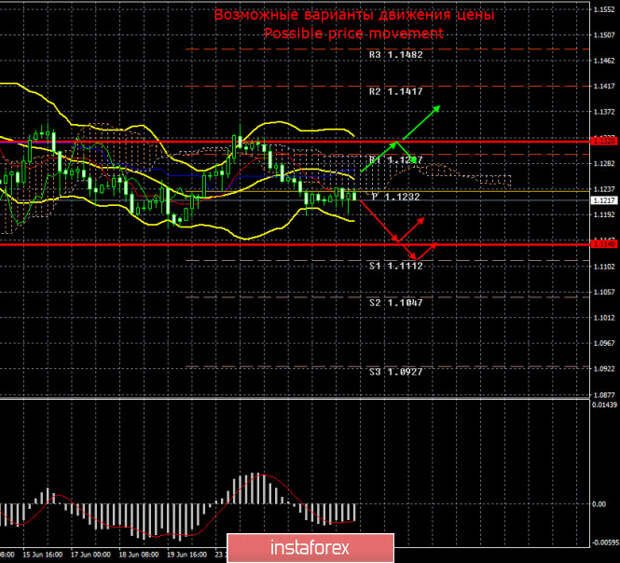Click the current price tag 1.1217
The width and height of the screenshot is (620, 563).
pyautogui.click(x=603, y=200)
